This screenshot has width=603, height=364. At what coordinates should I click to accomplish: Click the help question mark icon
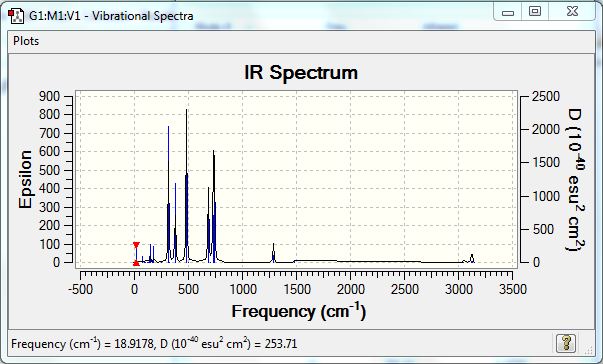566,343
